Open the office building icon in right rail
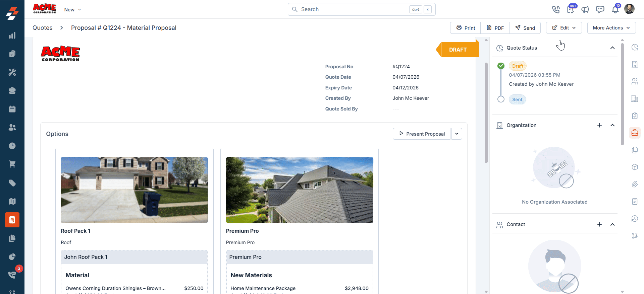 click(x=635, y=99)
